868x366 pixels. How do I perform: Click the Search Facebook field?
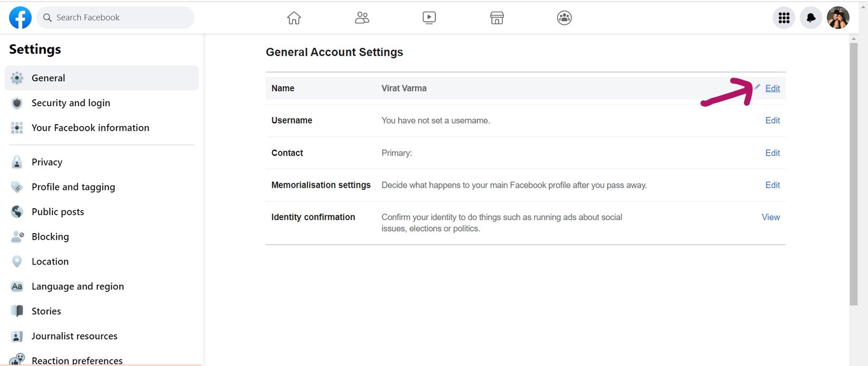pyautogui.click(x=115, y=17)
